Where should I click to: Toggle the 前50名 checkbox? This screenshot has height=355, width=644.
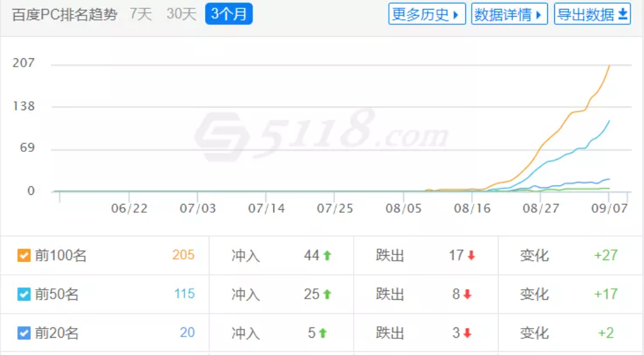click(x=24, y=294)
